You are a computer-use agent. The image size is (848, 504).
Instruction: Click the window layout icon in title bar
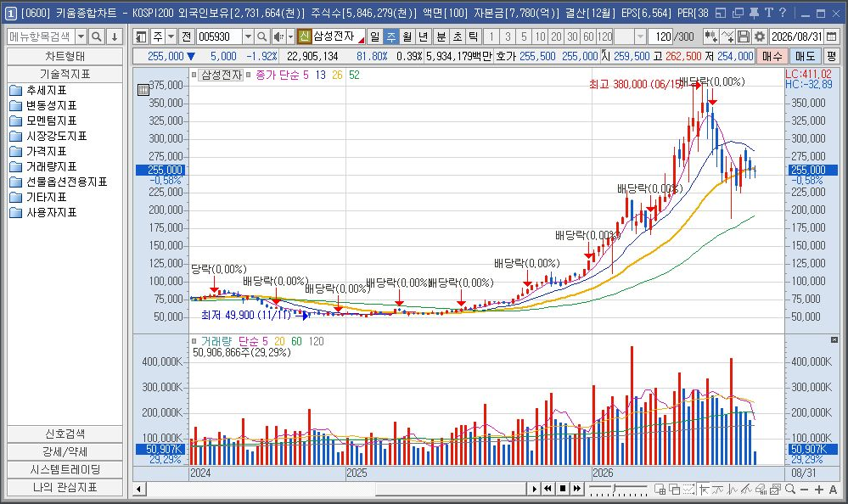coord(721,13)
